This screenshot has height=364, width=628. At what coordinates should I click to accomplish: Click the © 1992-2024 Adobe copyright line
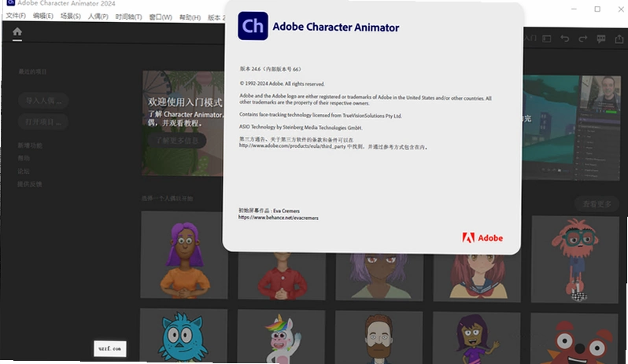pyautogui.click(x=282, y=83)
